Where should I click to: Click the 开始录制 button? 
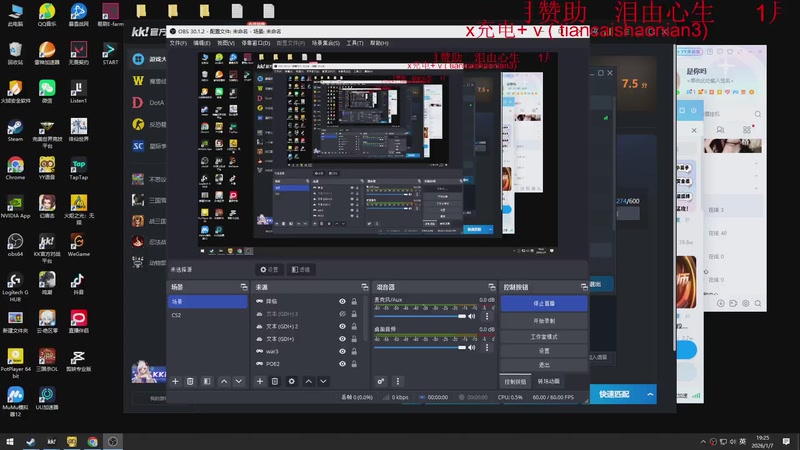tap(544, 321)
